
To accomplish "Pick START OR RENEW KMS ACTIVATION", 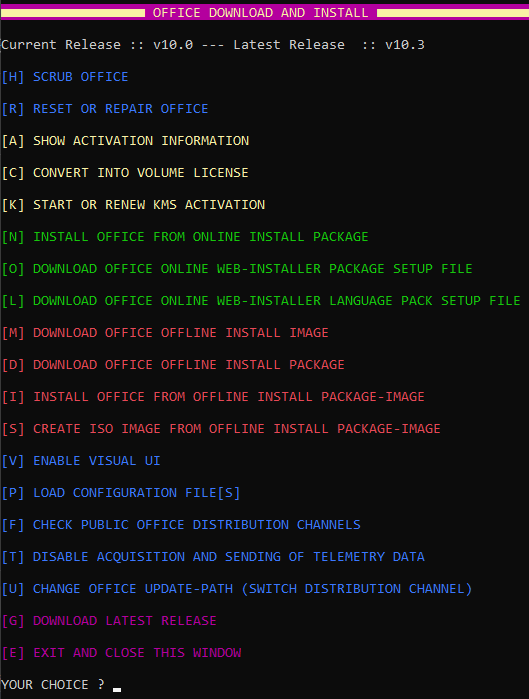I will coord(133,205).
